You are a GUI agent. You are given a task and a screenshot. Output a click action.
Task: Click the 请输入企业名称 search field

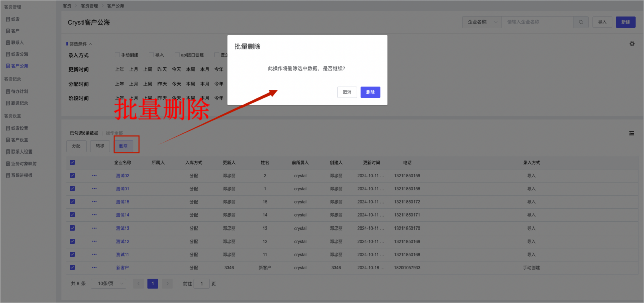537,22
